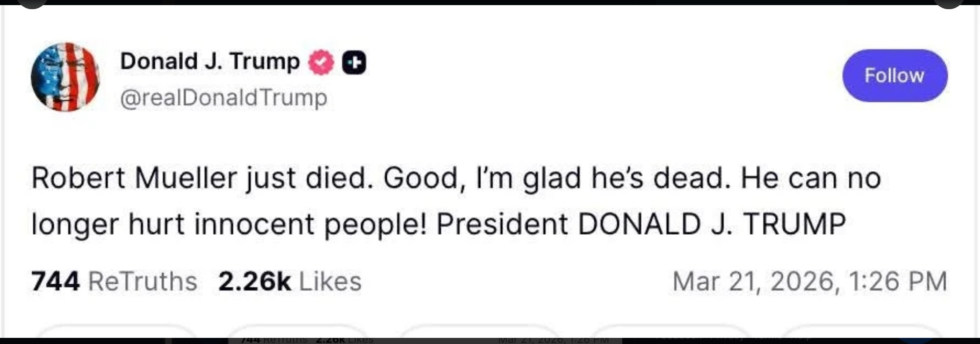
Task: Open the Donald J. Trump display name
Action: click(x=209, y=61)
